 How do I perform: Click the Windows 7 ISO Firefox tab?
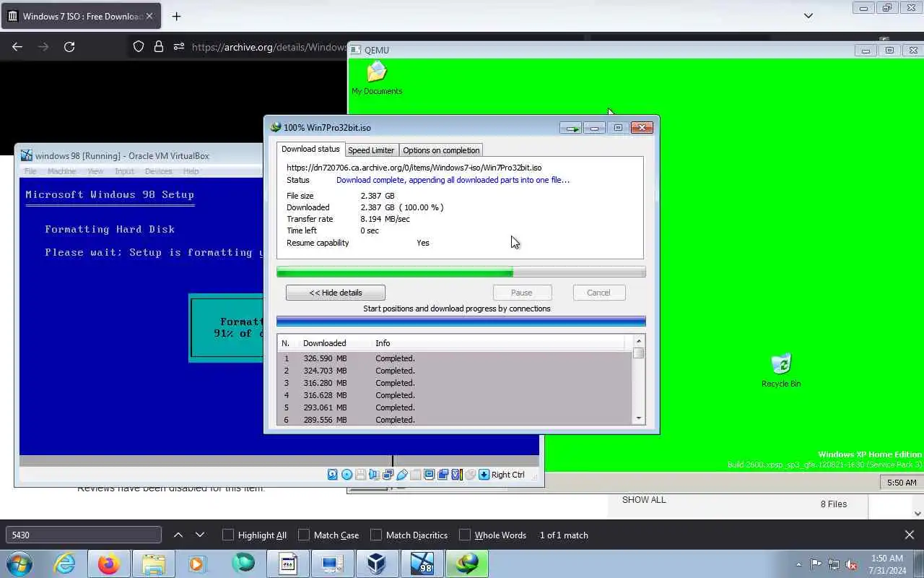point(80,16)
